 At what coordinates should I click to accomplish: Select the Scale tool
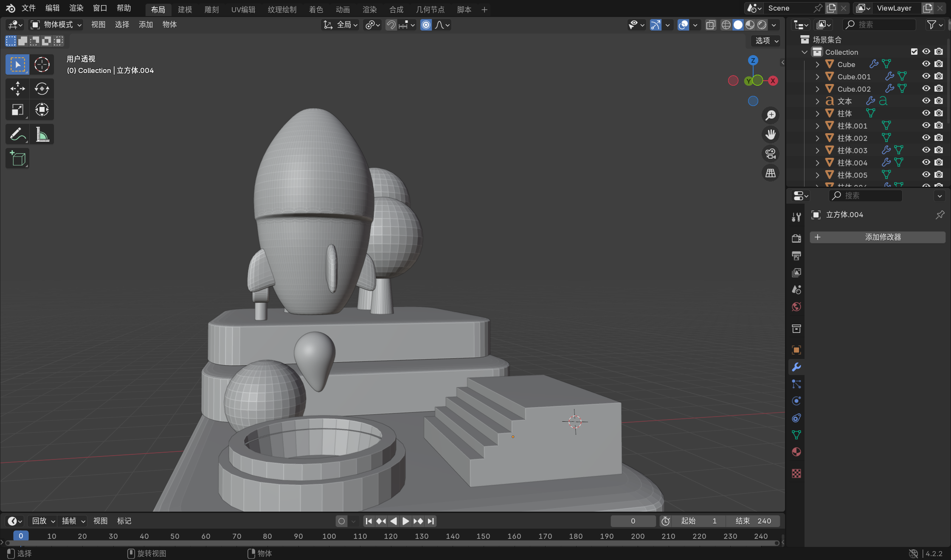[17, 110]
